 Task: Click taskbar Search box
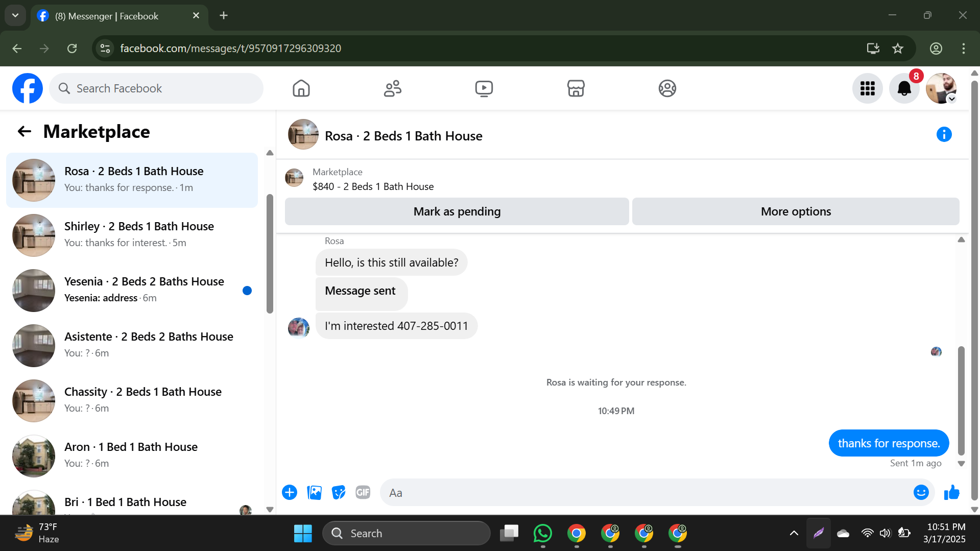[x=407, y=533]
